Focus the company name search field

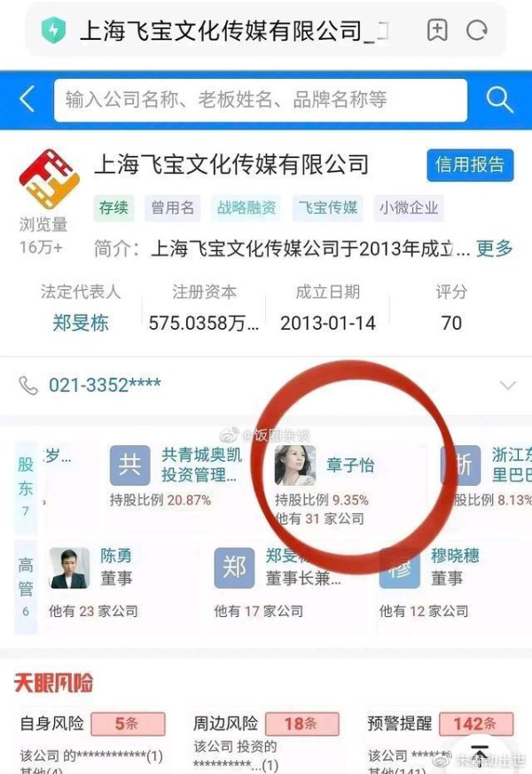(261, 99)
